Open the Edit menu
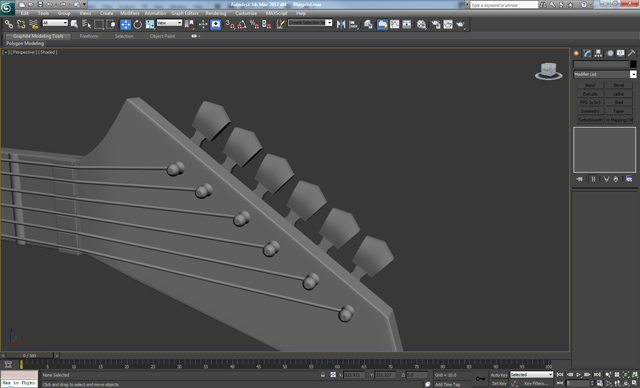This screenshot has width=640, height=388. tap(25, 13)
